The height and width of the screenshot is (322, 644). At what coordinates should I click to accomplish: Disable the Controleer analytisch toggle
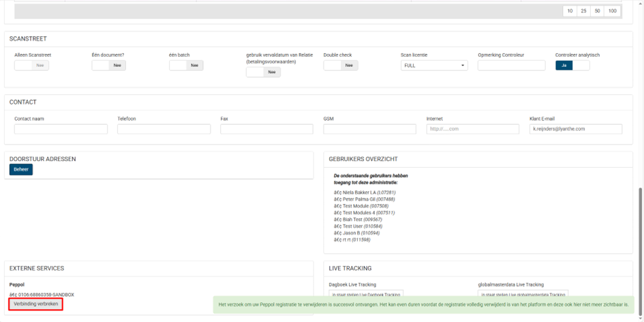pos(572,65)
